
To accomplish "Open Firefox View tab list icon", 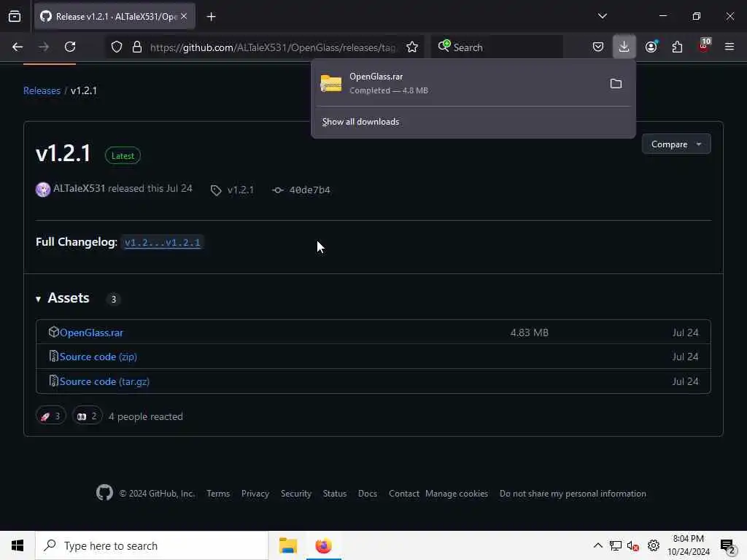I will pos(15,17).
